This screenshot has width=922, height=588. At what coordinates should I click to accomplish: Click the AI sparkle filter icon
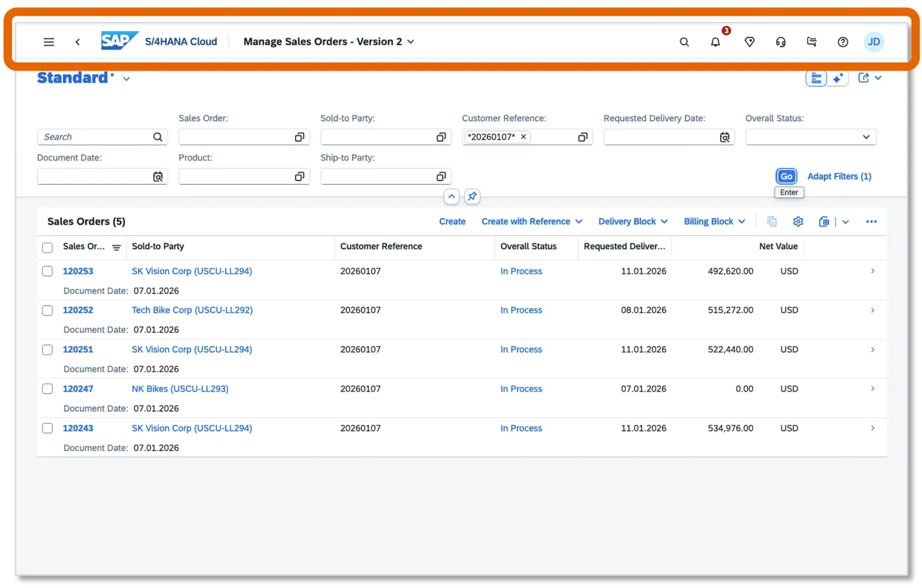pyautogui.click(x=838, y=78)
